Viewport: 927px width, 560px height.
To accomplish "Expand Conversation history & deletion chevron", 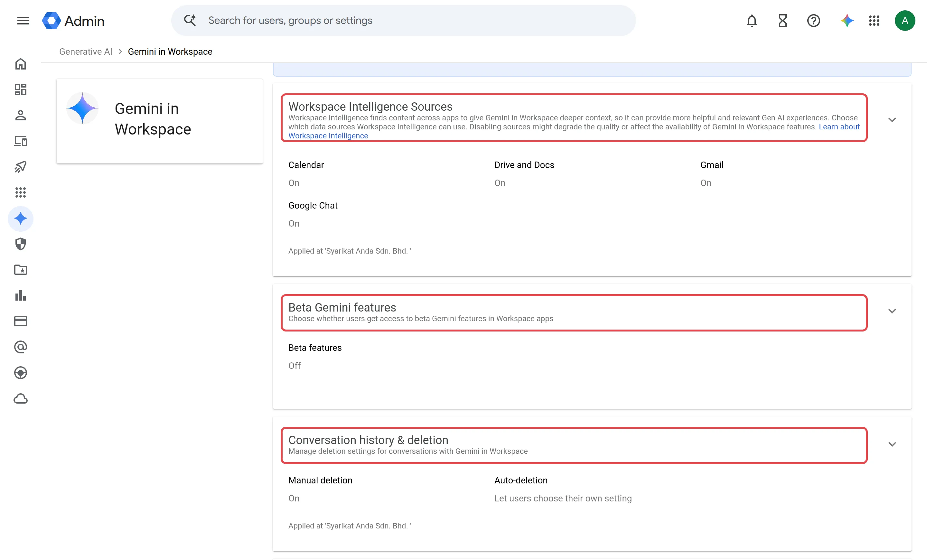I will click(892, 444).
